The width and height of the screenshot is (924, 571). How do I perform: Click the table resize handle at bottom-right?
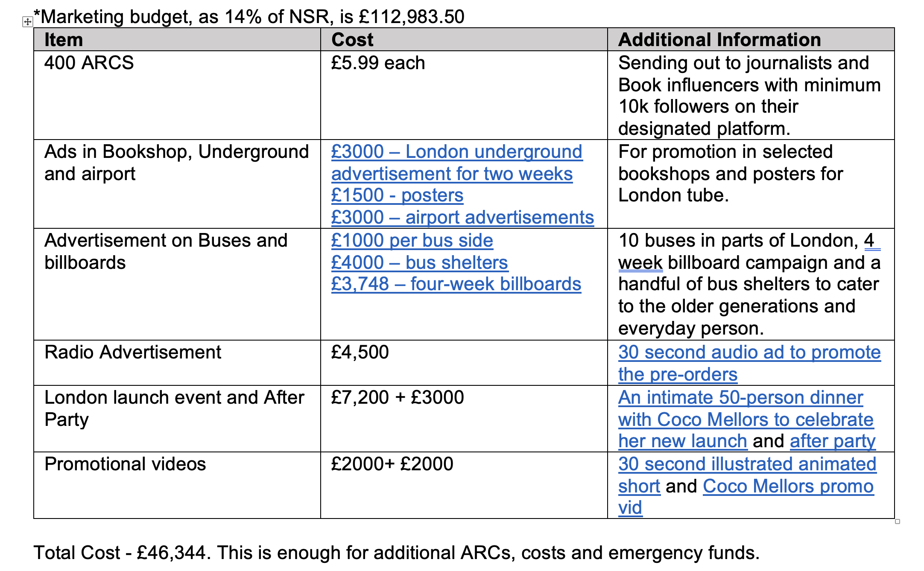click(898, 521)
